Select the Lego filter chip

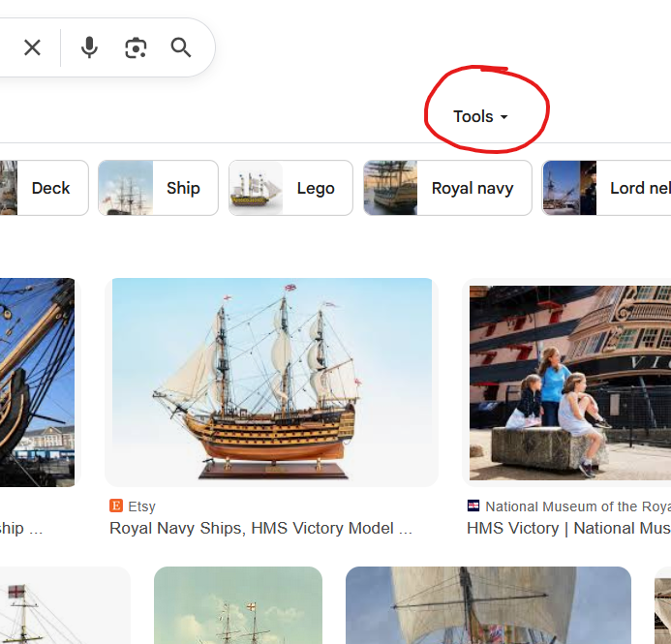(290, 188)
